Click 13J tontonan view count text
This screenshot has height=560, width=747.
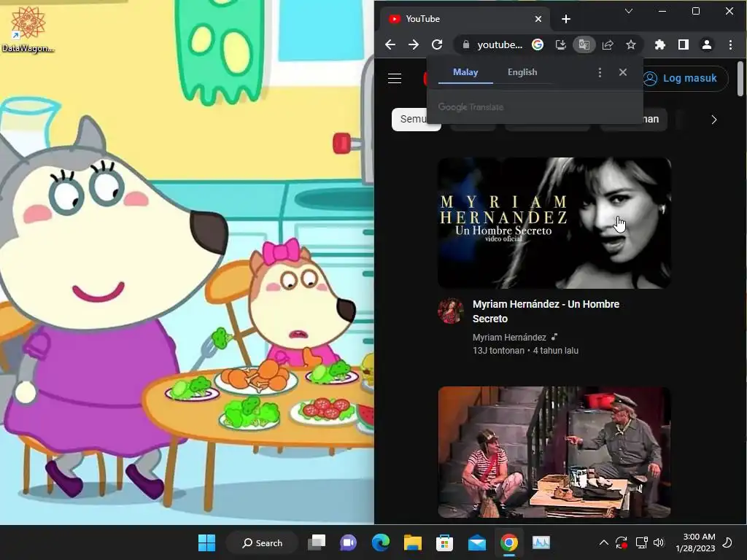(498, 351)
